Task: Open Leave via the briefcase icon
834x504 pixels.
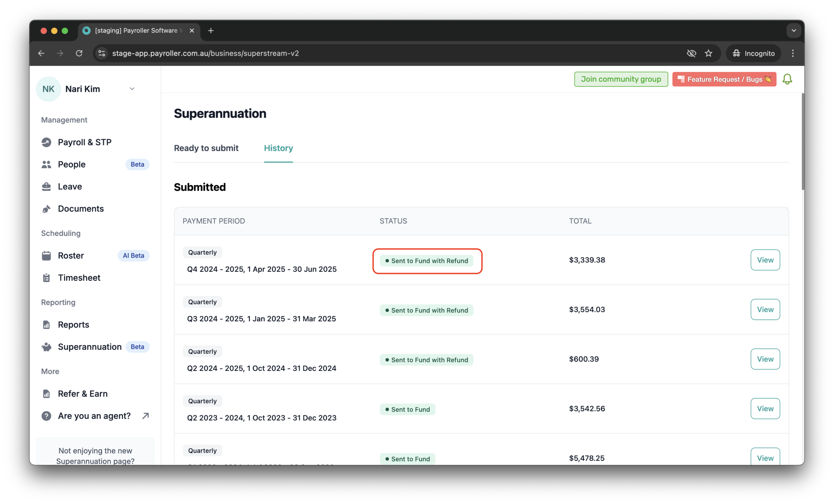Action: coord(47,186)
